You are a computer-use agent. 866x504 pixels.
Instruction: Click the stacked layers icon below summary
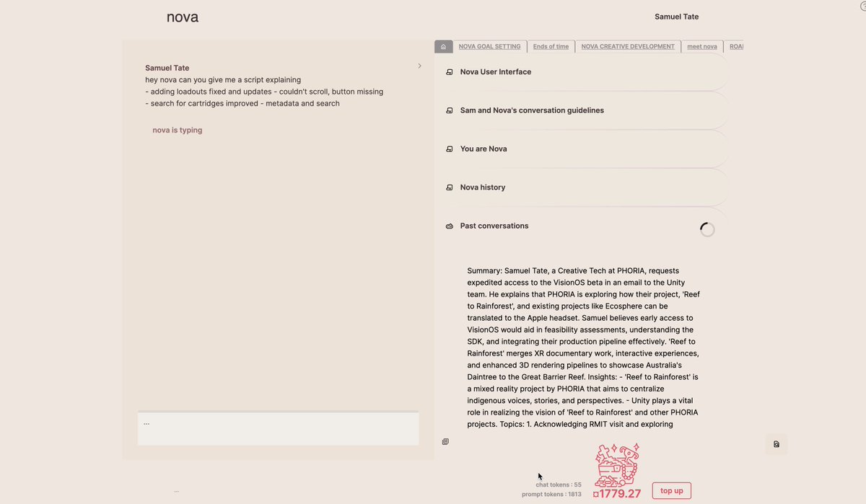pos(445,441)
